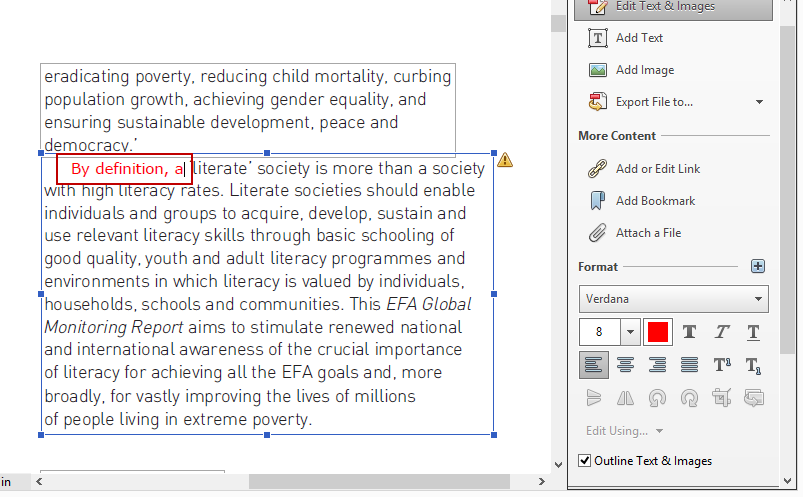Click 'of people living in extreme poverty.'
Viewport: 803px width, 497px height.
coord(178,419)
